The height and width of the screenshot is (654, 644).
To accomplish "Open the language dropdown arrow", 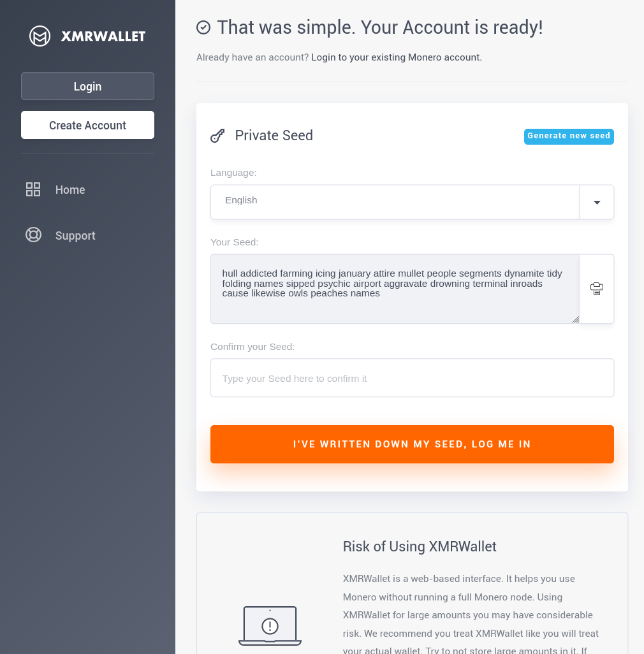I will 597,203.
